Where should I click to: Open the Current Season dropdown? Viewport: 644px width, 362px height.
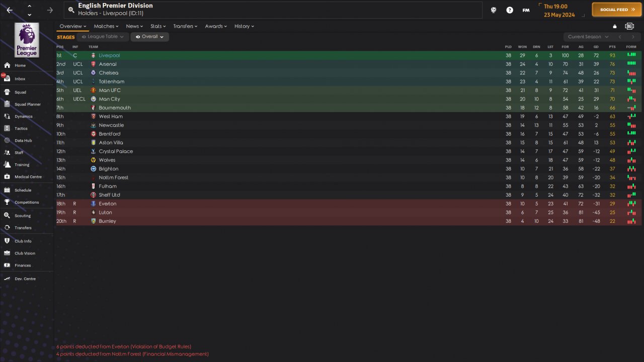[588, 37]
